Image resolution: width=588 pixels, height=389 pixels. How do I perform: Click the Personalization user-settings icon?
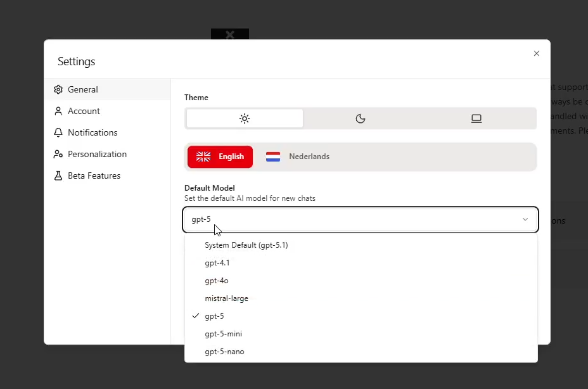(58, 155)
